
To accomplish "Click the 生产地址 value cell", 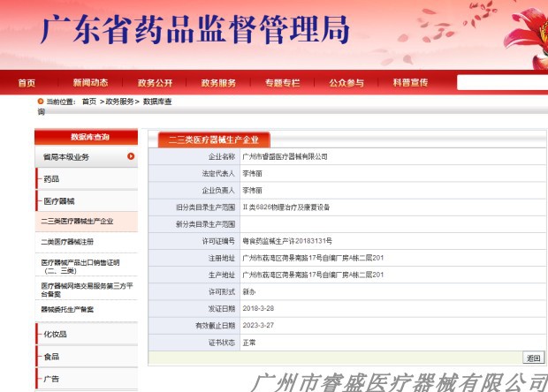I will point(392,275).
